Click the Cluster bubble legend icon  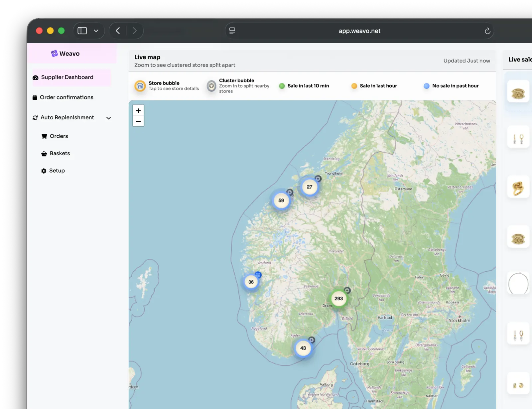pos(211,86)
